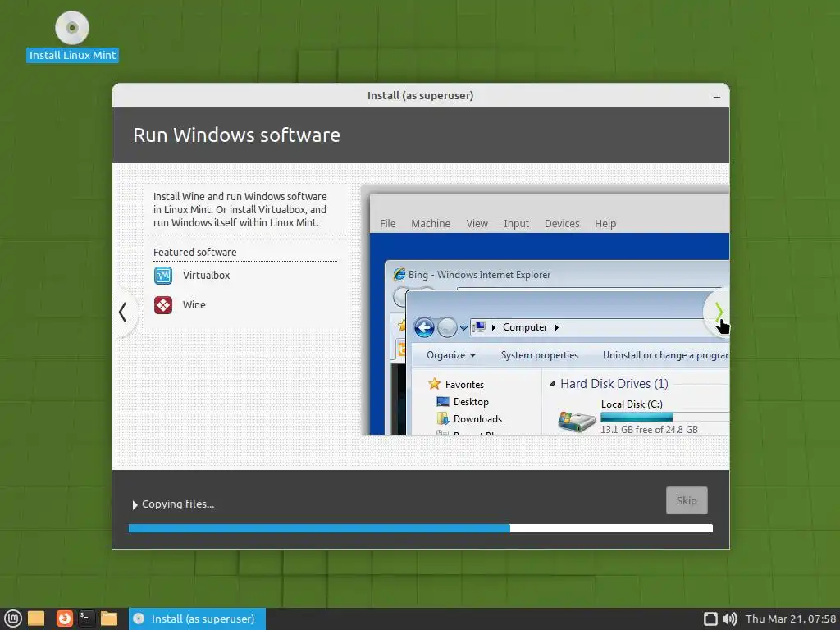Screen dimensions: 840x630
Task: Click the Internet Explorer icon in Bing title
Action: coord(399,274)
